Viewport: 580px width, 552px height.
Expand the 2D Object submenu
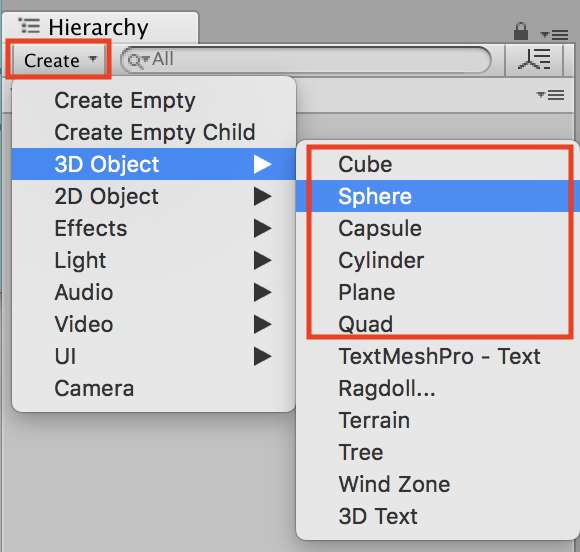154,196
